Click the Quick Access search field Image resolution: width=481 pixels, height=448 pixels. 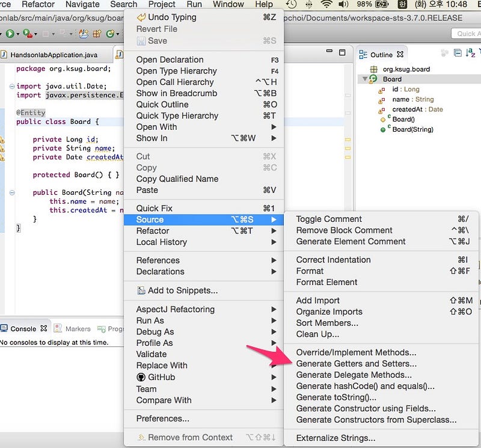coord(467,34)
